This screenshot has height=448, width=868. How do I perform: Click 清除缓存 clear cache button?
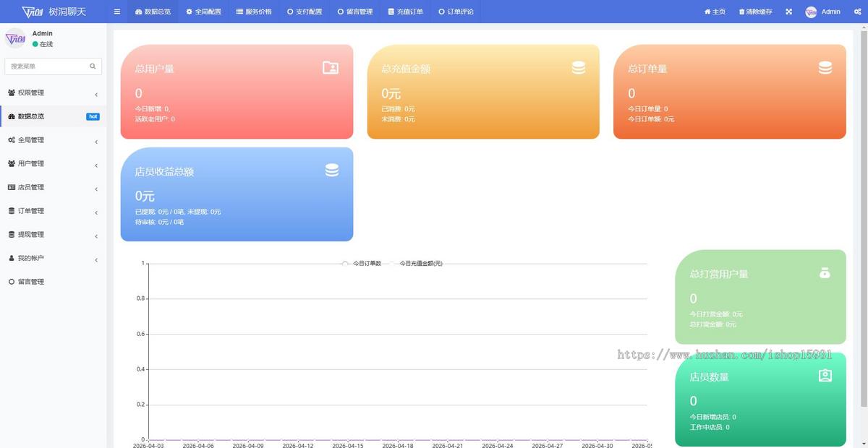tap(755, 12)
